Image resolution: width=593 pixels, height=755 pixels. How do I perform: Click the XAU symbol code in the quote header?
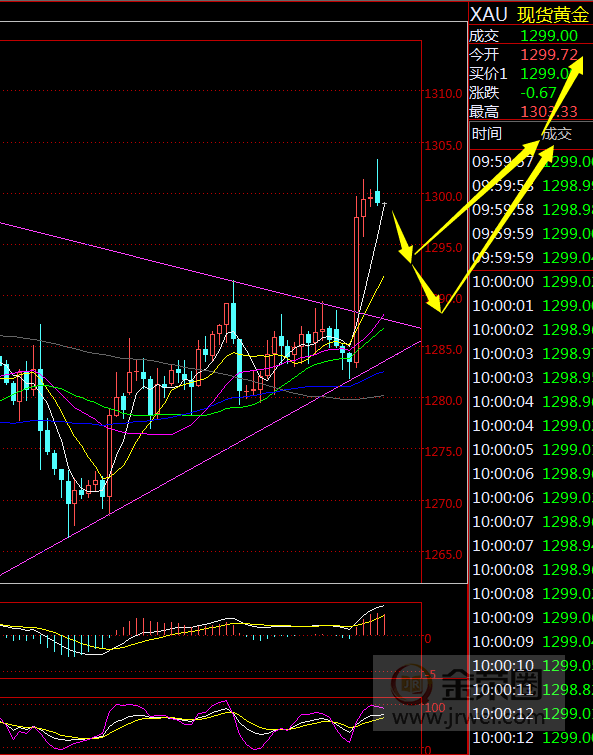(489, 15)
